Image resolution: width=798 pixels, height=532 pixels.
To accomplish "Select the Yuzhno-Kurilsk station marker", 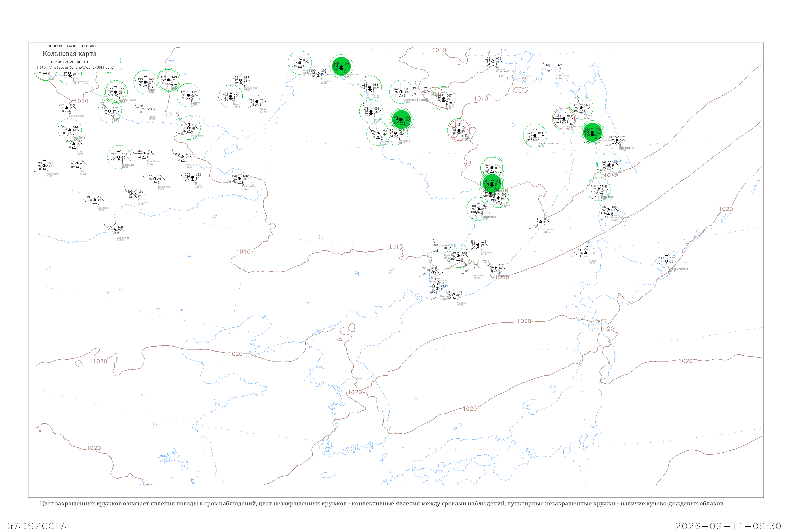I will pos(667,261).
